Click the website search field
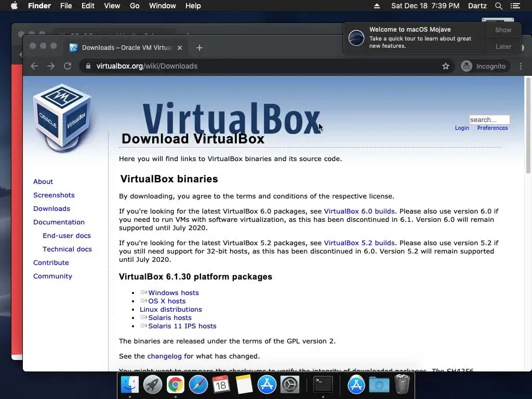532x399 pixels. (489, 120)
